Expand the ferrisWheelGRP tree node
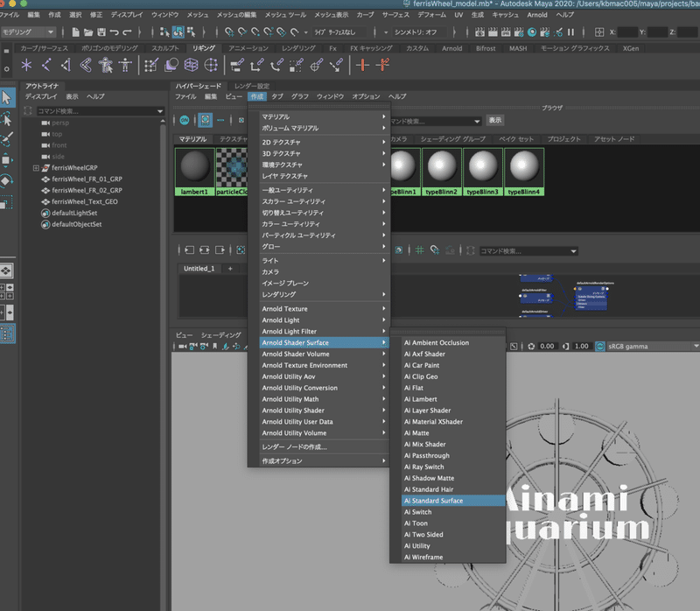The width and height of the screenshot is (700, 611). click(x=36, y=168)
